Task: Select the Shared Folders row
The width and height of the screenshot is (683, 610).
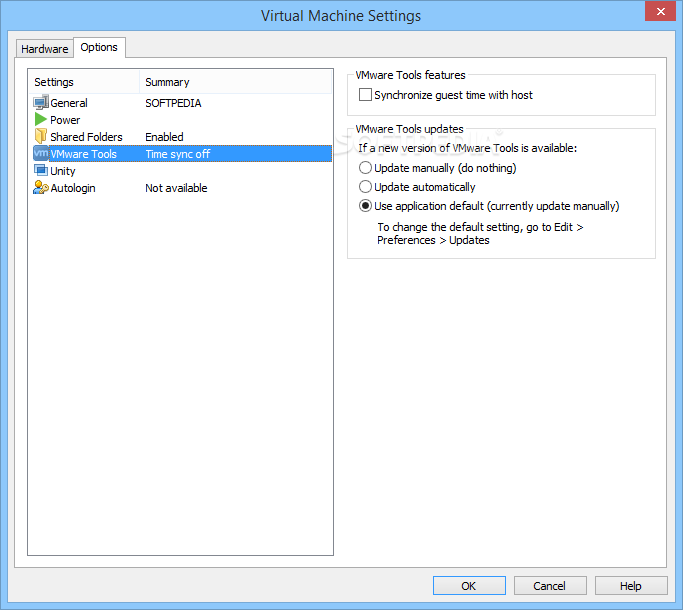Action: tap(180, 137)
